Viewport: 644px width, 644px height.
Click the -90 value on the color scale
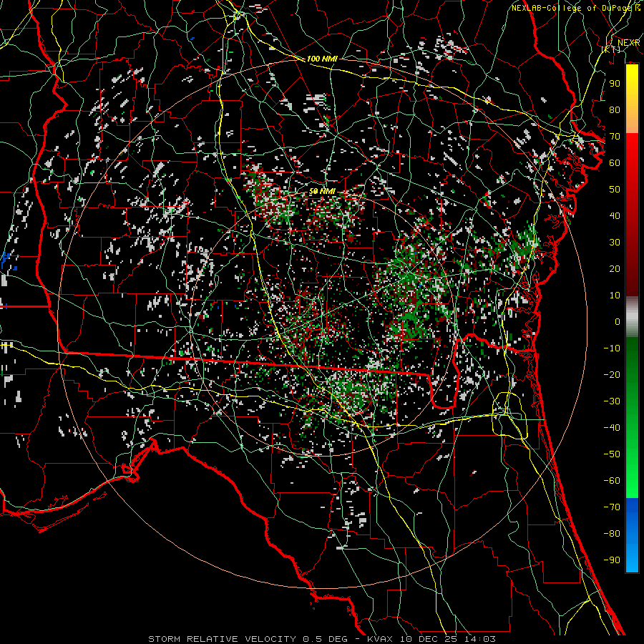tap(612, 560)
